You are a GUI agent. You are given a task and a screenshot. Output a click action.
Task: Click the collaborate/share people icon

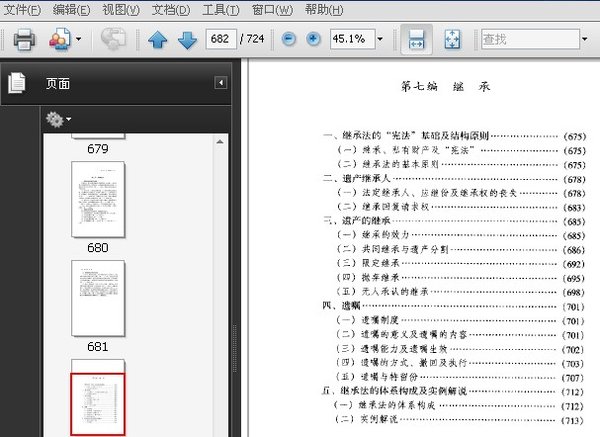point(60,39)
